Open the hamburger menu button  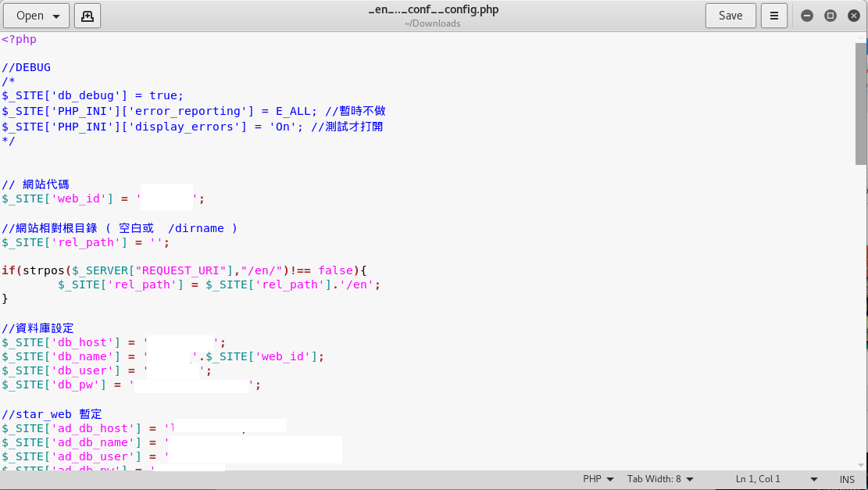(x=774, y=16)
